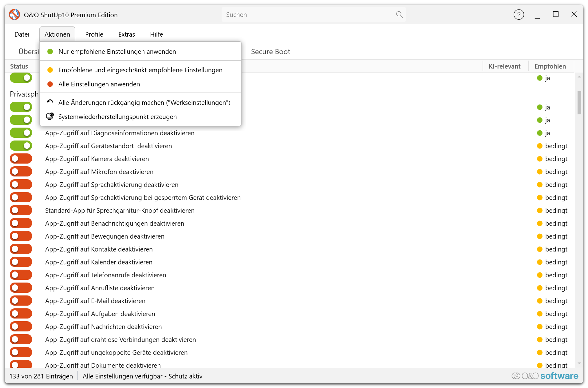The width and height of the screenshot is (588, 388).
Task: Enable the 'App-Zugriff auf Anrufliste deaktivieren' toggle
Action: click(x=21, y=288)
